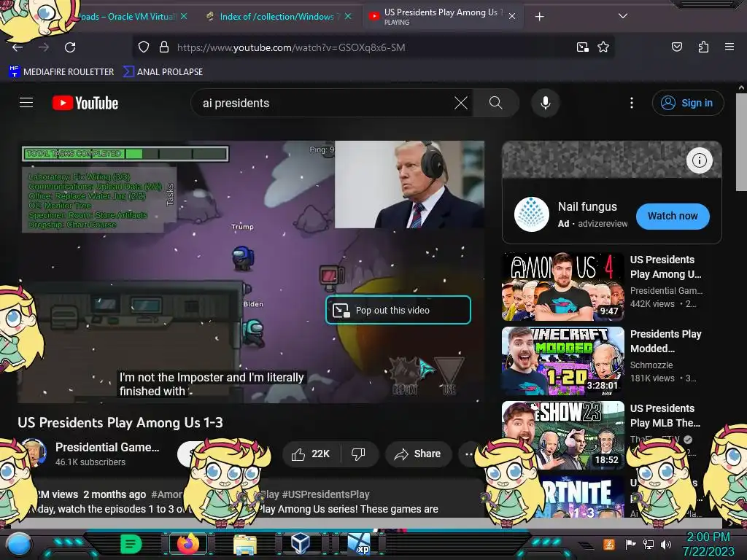Save to Pocket icon in toolbar
747x560 pixels.
[676, 47]
